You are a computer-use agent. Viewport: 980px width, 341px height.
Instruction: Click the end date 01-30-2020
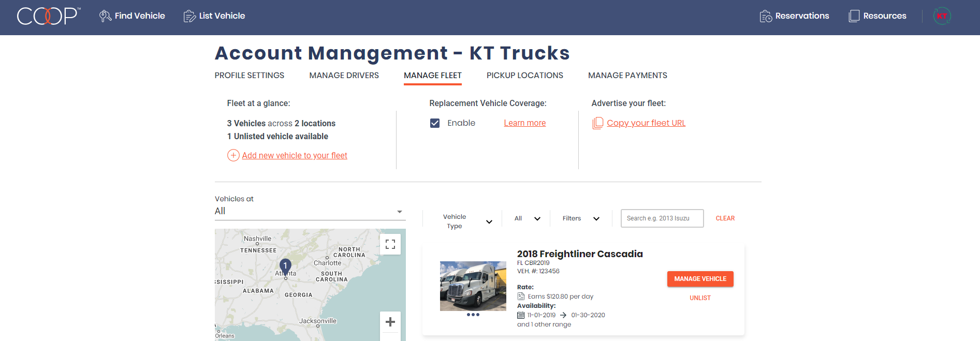pyautogui.click(x=588, y=315)
